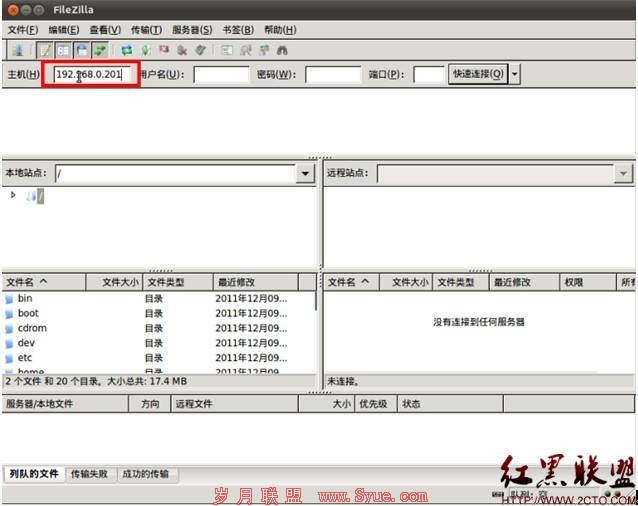Click the 本地站点 path field
Image resolution: width=638 pixels, height=506 pixels.
coord(175,174)
